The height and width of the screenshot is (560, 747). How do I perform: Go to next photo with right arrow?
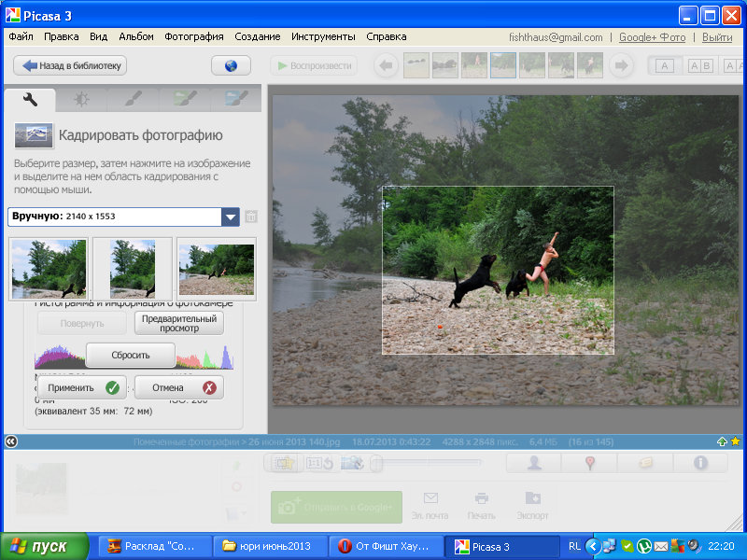pos(620,65)
